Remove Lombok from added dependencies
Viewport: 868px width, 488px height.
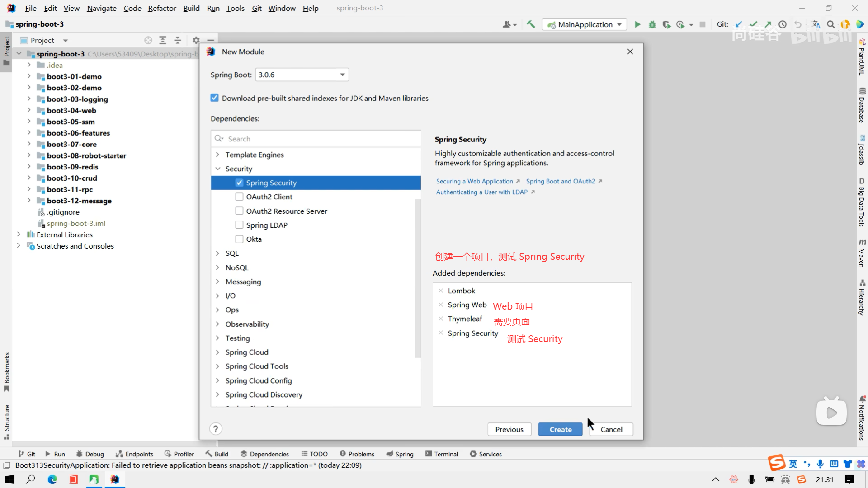(441, 291)
